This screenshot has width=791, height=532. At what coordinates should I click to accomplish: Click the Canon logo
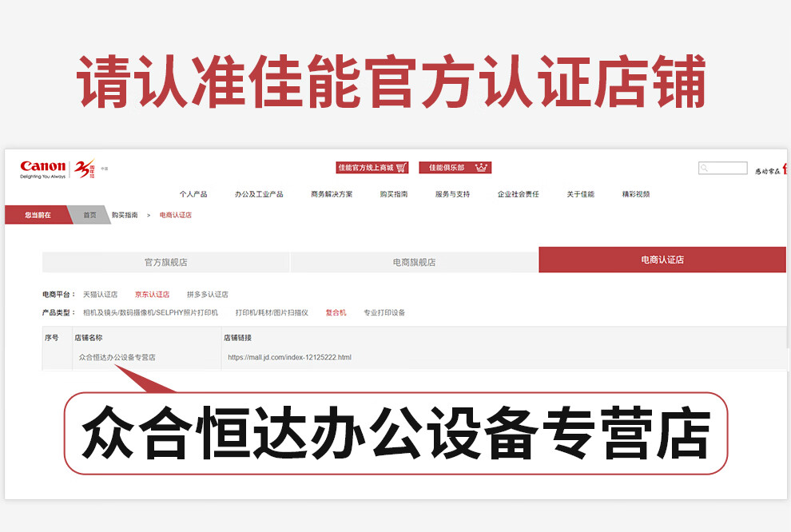click(43, 169)
